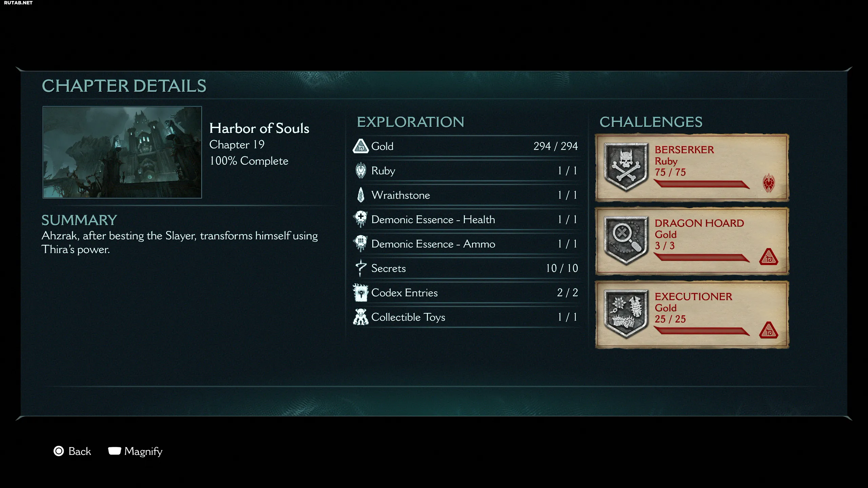Click the Demonic Essence Ammo icon
Viewport: 868px width, 488px height.
pyautogui.click(x=361, y=243)
